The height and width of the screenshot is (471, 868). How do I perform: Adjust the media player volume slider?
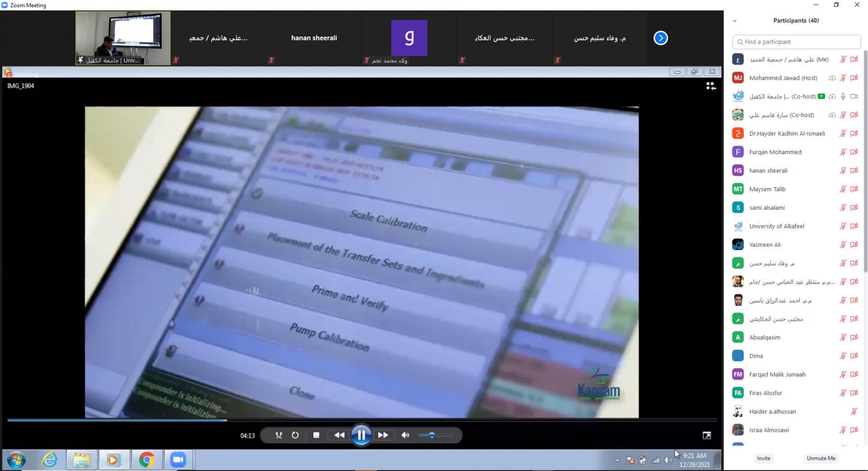[x=432, y=435]
